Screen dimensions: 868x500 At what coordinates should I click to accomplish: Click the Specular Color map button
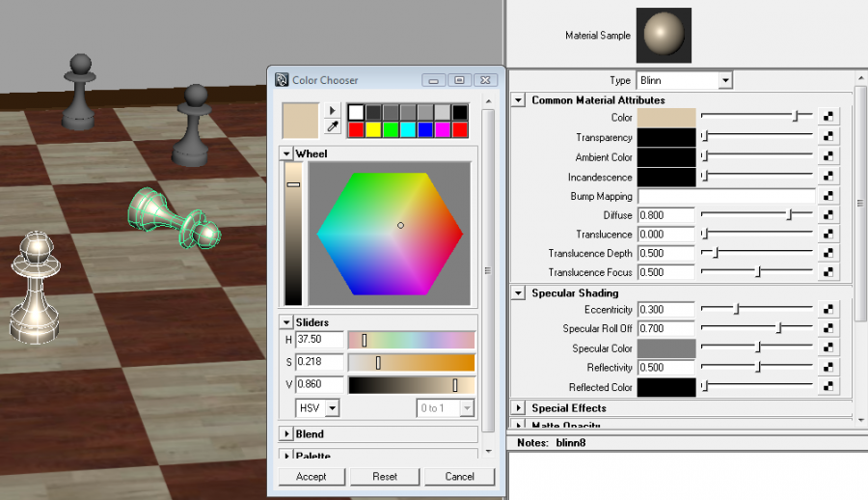click(828, 348)
